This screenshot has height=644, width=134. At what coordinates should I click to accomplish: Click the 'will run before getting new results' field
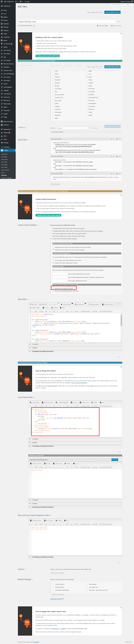tap(60, 274)
